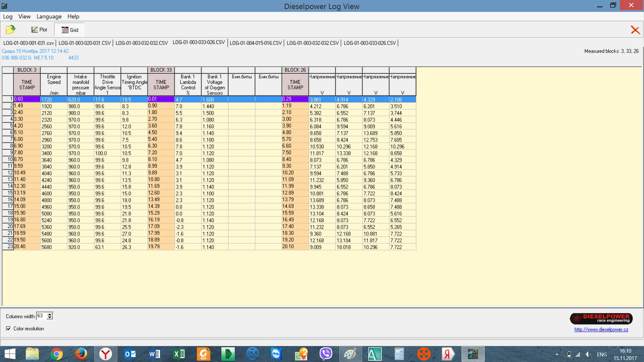Click the Columns width input field
Viewport: 644px width, 362px height.
[x=41, y=316]
